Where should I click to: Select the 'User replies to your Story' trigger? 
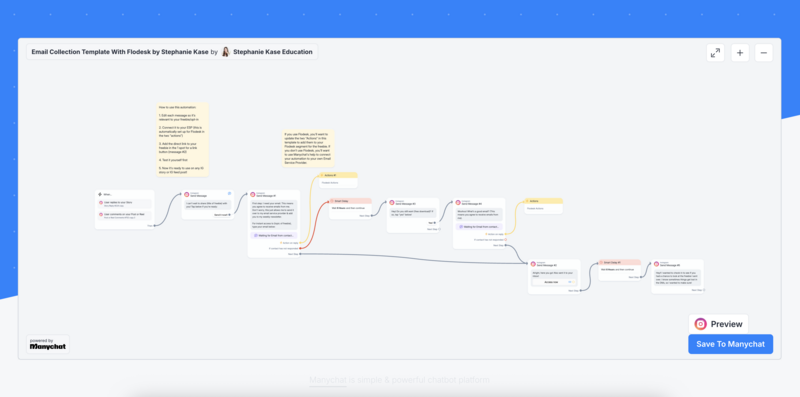pyautogui.click(x=125, y=204)
